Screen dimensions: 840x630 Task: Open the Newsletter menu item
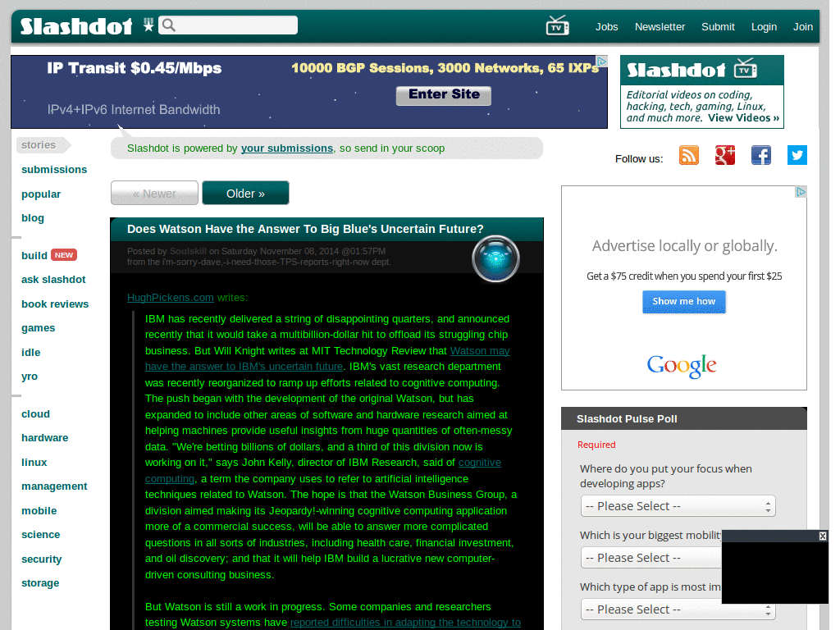tap(660, 27)
